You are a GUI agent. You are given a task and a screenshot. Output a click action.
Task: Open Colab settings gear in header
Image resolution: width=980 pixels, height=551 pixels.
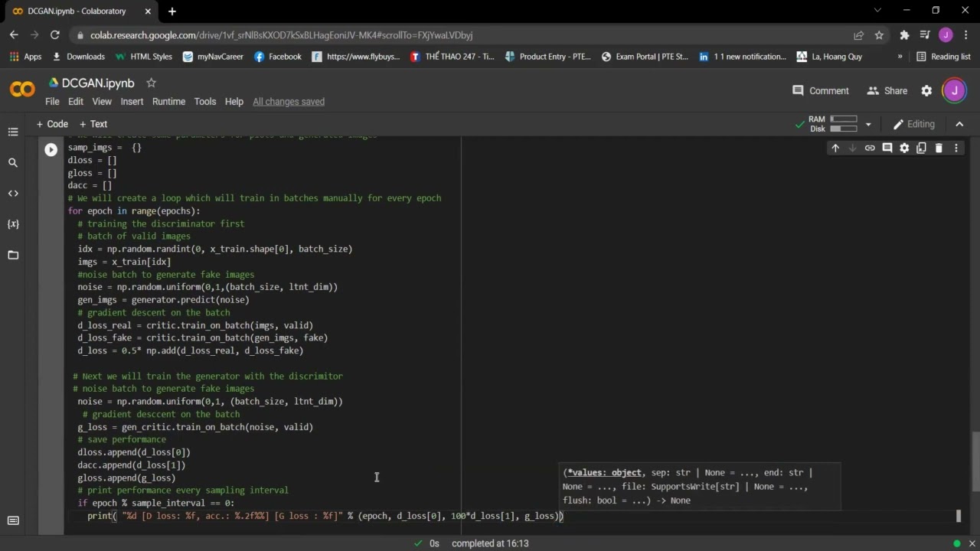pos(926,91)
